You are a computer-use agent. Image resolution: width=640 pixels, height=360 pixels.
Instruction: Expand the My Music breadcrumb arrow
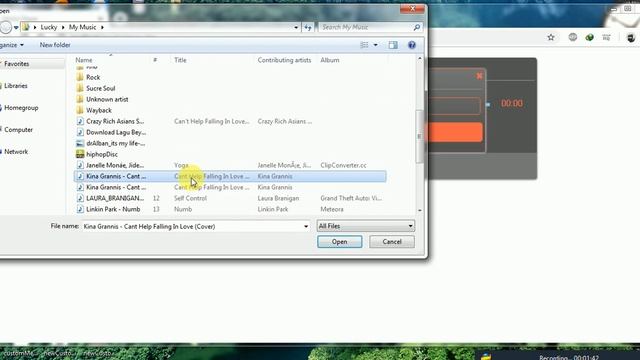[x=102, y=27]
